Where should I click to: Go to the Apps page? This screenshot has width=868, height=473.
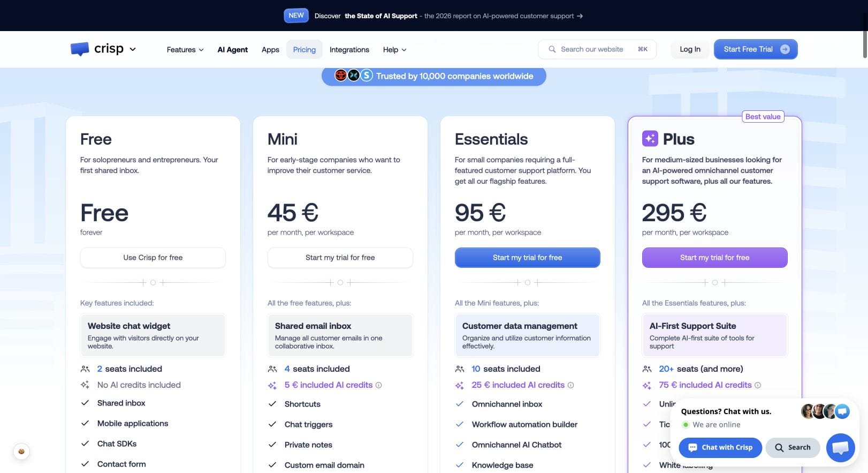click(270, 50)
